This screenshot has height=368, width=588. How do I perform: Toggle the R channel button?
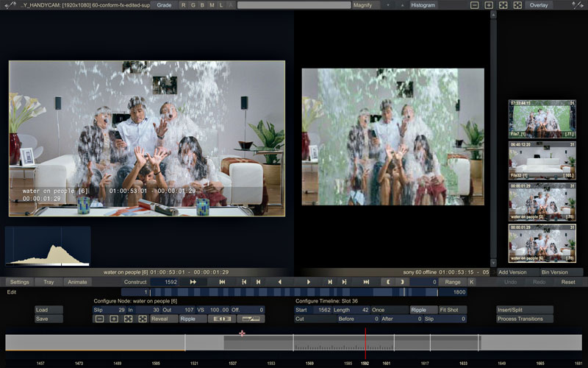coord(183,5)
